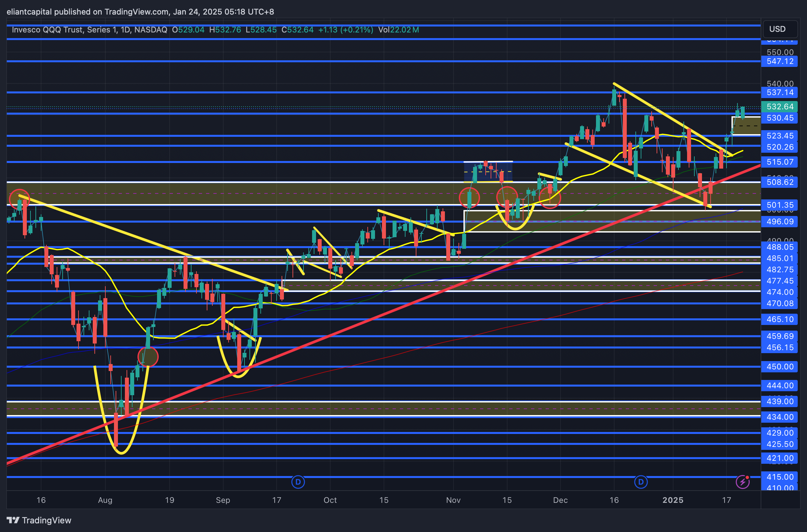Open the USD currency selector

point(779,29)
